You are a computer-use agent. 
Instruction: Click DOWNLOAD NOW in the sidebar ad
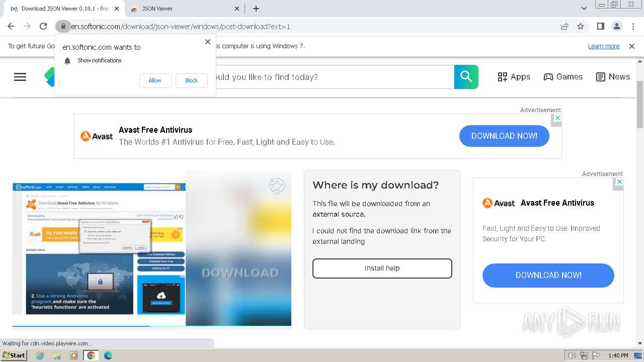click(548, 276)
